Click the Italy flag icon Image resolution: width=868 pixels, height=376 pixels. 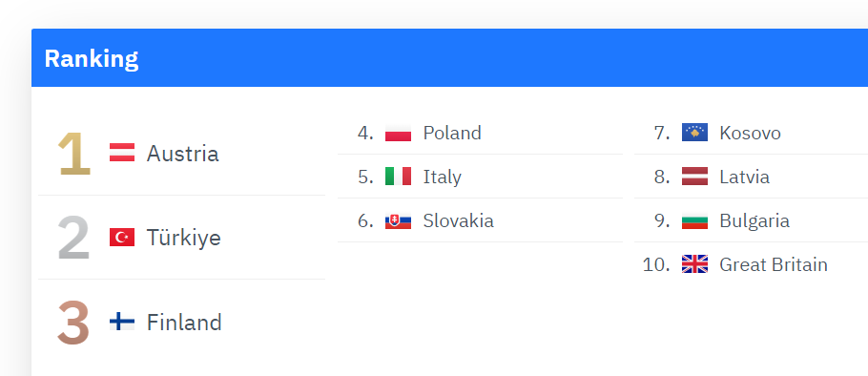(x=398, y=177)
